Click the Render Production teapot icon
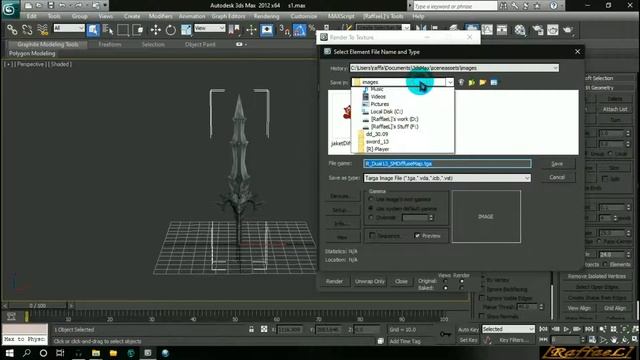Image resolution: width=640 pixels, height=360 pixels. click(x=568, y=30)
